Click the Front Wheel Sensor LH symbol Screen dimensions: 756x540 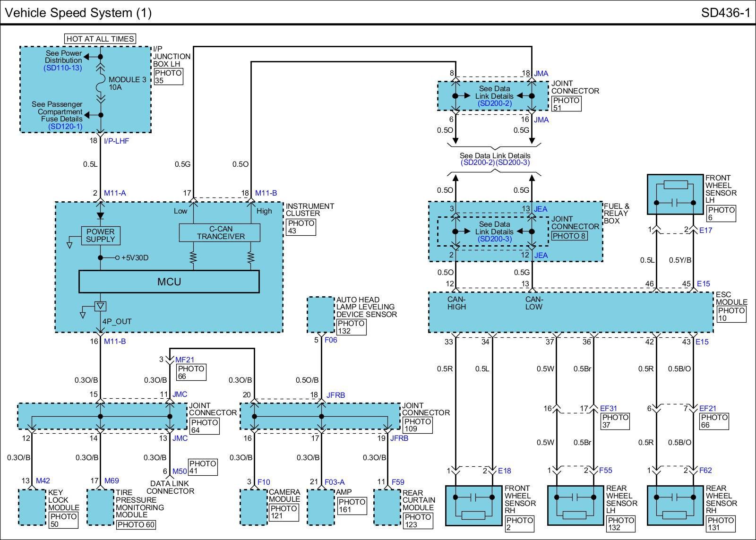pyautogui.click(x=675, y=195)
